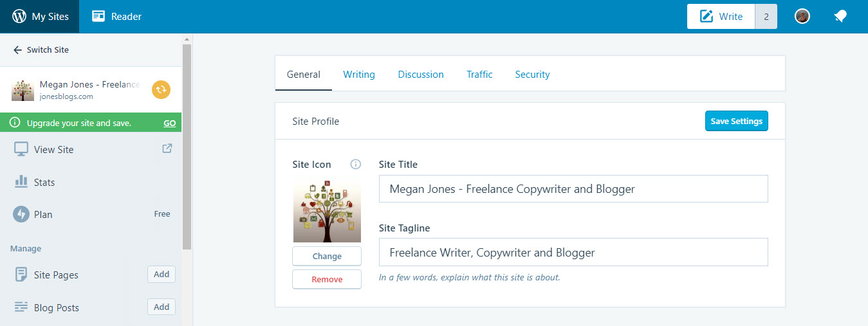Add a new Blog Post
This screenshot has height=326, width=868.
coord(162,307)
